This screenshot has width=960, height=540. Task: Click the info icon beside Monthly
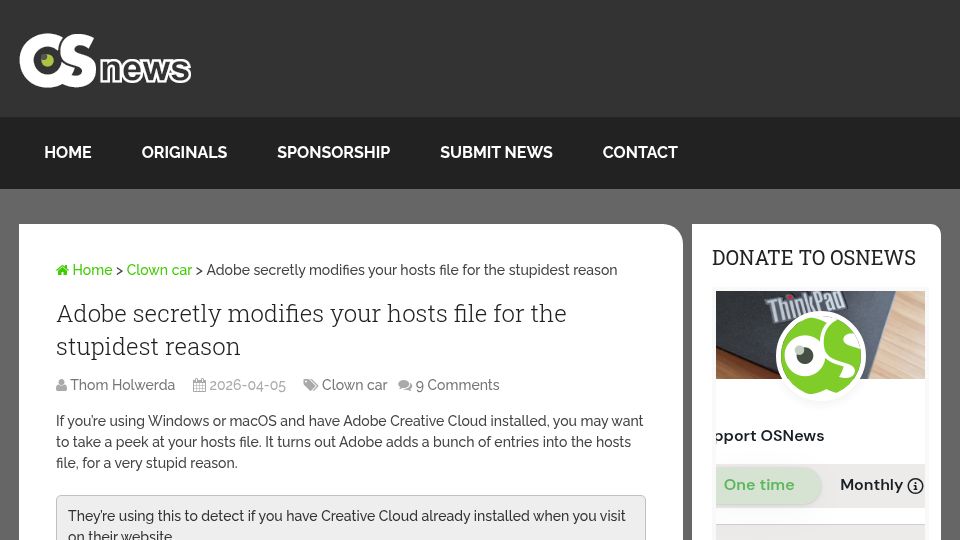(915, 486)
